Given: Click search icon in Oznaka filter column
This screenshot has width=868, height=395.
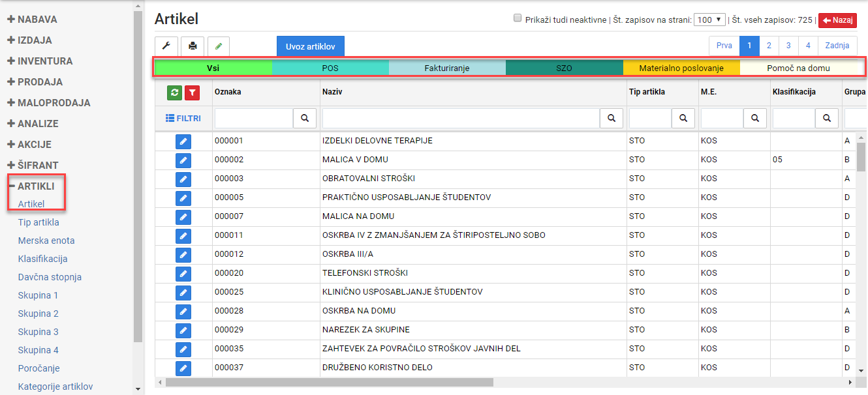Looking at the screenshot, I should pos(305,118).
